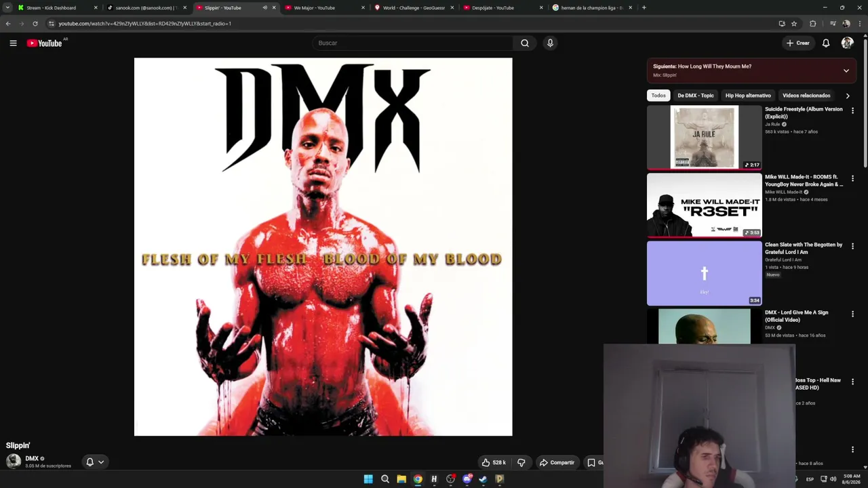Open the taskbar clock showing 5:08 AM
The height and width of the screenshot is (488, 868).
point(852,479)
